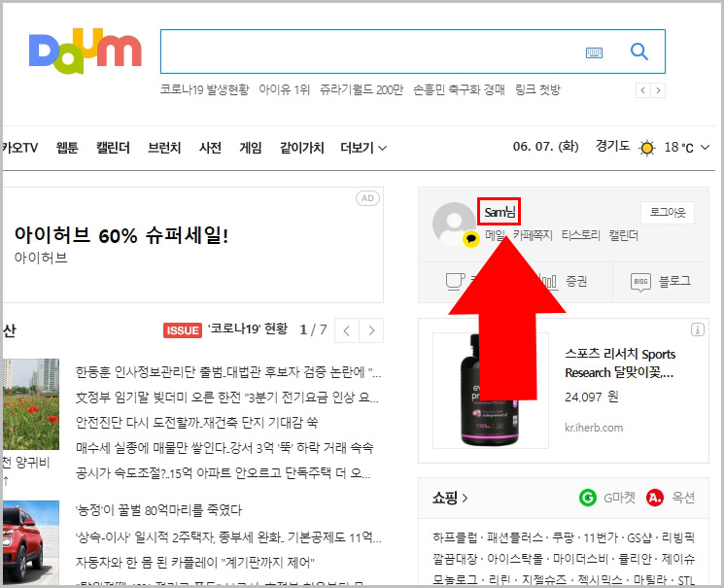Click the user profile avatar
The height and width of the screenshot is (588, 724).
pyautogui.click(x=454, y=224)
